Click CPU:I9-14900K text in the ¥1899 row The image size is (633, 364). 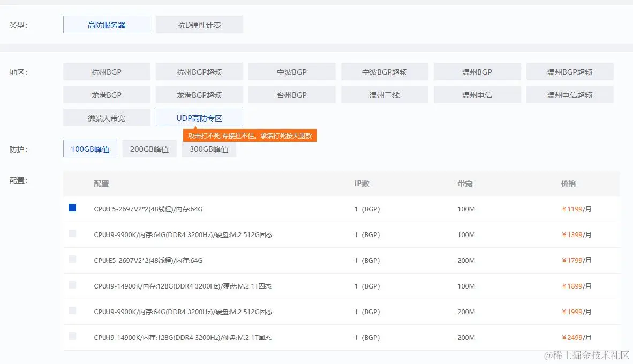tap(183, 286)
